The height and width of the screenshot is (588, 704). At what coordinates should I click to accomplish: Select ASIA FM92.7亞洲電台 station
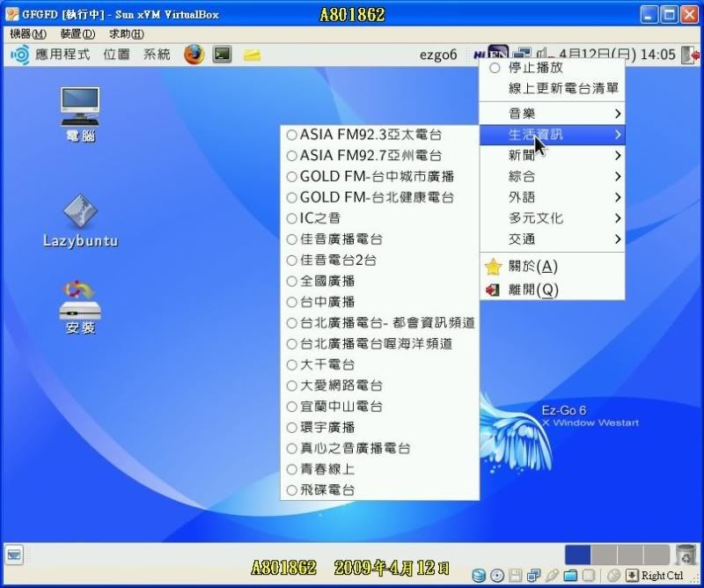380,156
